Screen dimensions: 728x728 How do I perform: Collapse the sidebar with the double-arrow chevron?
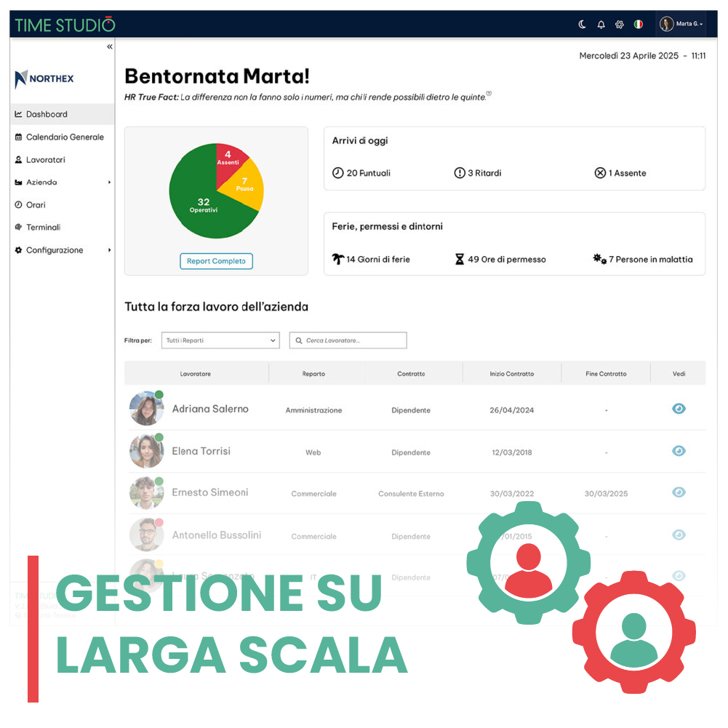[x=110, y=46]
